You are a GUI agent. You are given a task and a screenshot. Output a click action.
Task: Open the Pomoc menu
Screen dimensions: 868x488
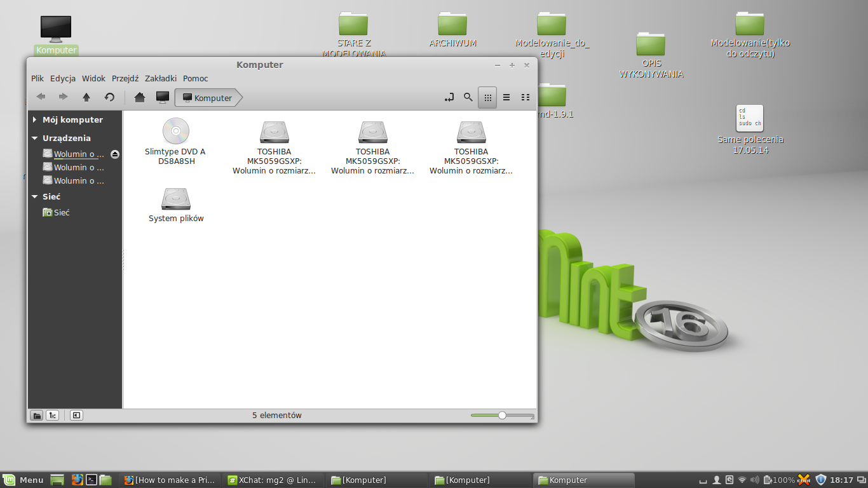click(196, 79)
